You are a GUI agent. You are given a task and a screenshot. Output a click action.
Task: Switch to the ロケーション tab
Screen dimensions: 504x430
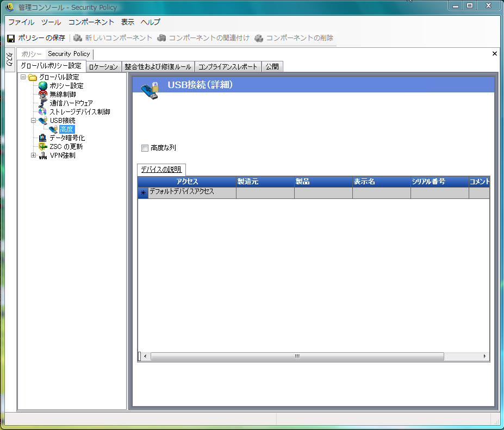(x=103, y=67)
